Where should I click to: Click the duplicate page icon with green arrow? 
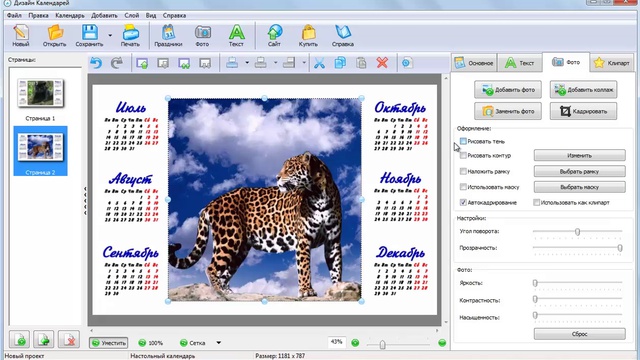pyautogui.click(x=44, y=340)
